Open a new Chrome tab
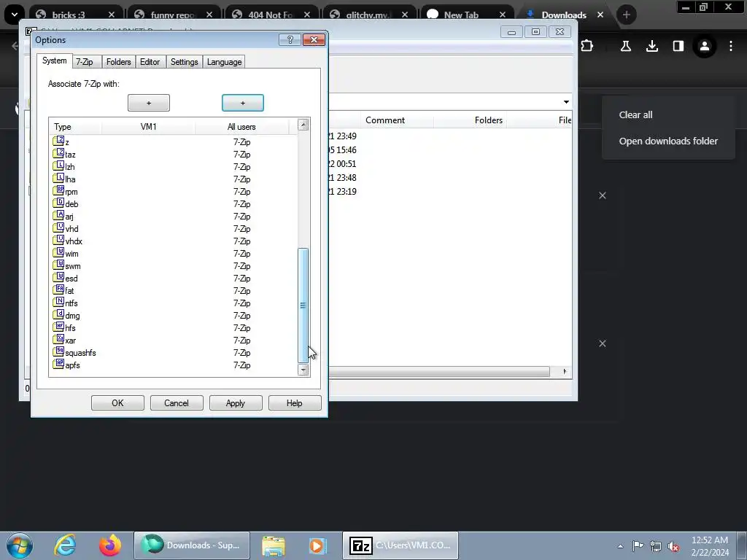747x560 pixels. tap(626, 15)
